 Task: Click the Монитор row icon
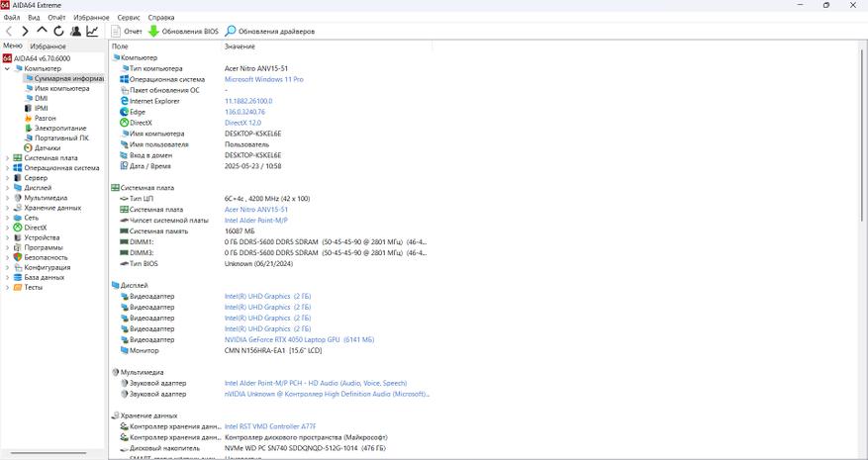[124, 351]
